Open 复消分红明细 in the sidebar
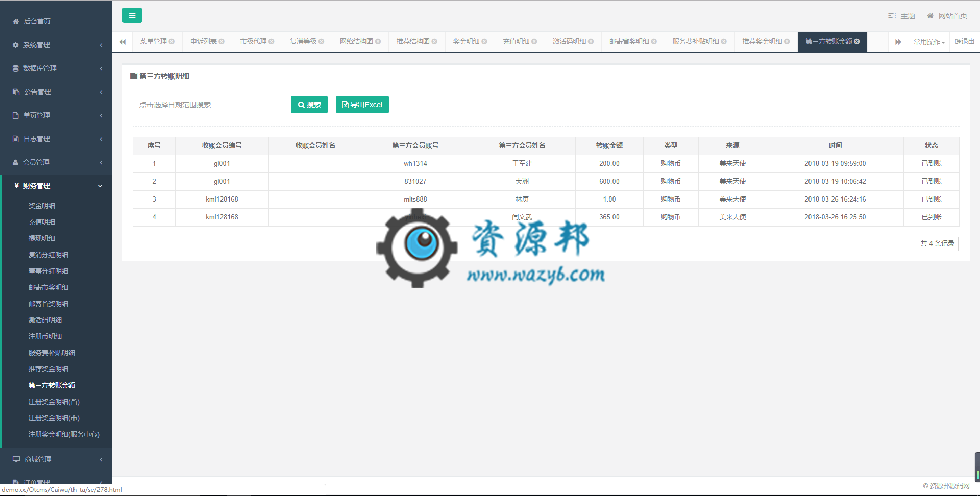 [x=48, y=255]
